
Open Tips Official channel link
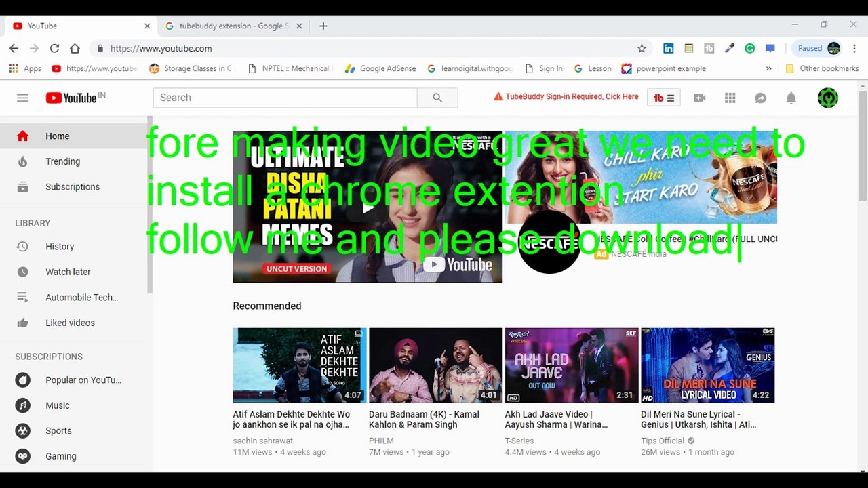pyautogui.click(x=664, y=441)
